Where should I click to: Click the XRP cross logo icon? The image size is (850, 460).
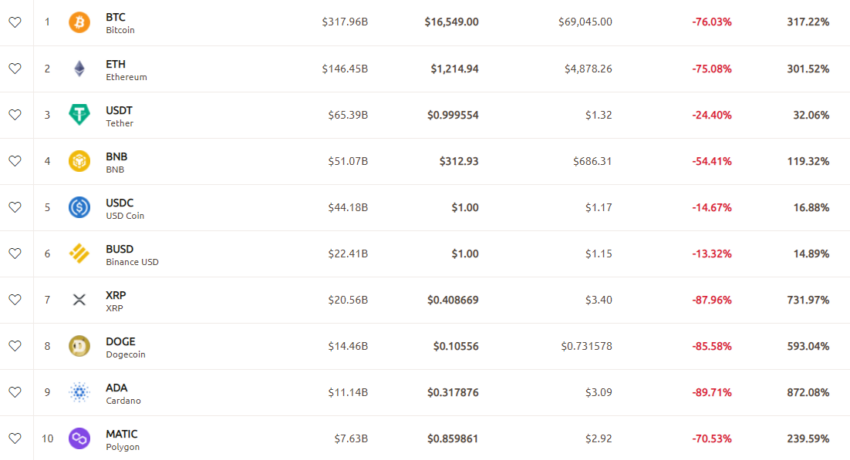pyautogui.click(x=79, y=300)
